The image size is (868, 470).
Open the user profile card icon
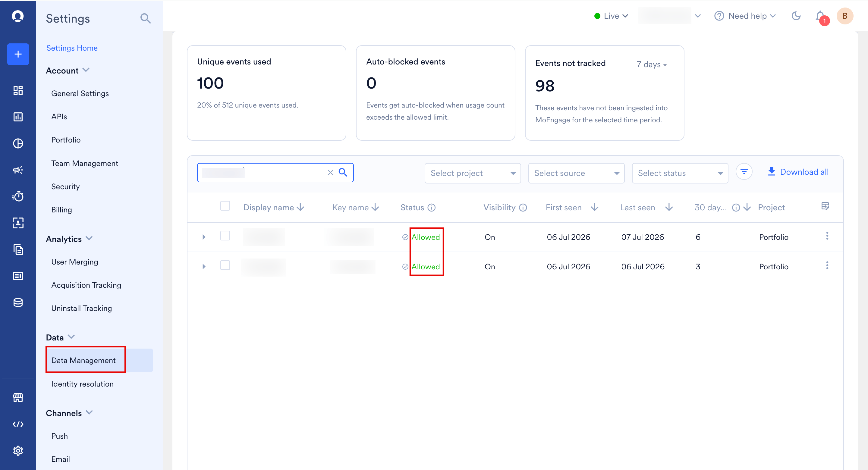tap(18, 223)
